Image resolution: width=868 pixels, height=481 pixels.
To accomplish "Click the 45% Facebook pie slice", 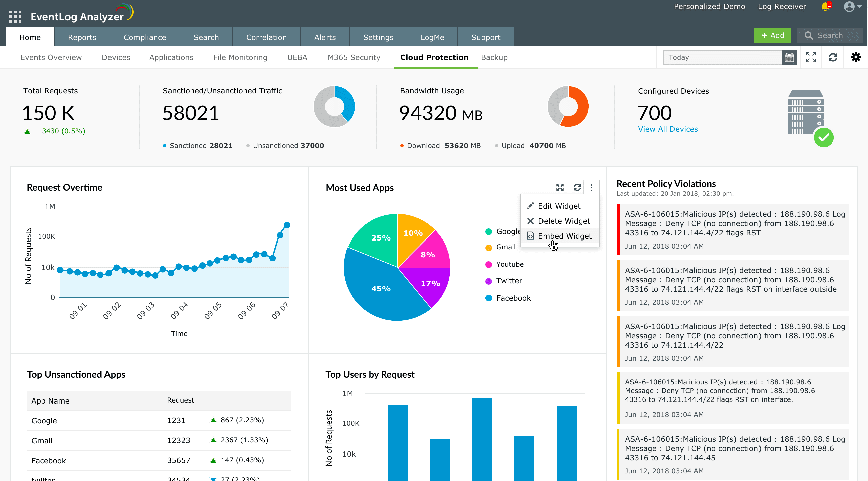I will click(x=381, y=289).
